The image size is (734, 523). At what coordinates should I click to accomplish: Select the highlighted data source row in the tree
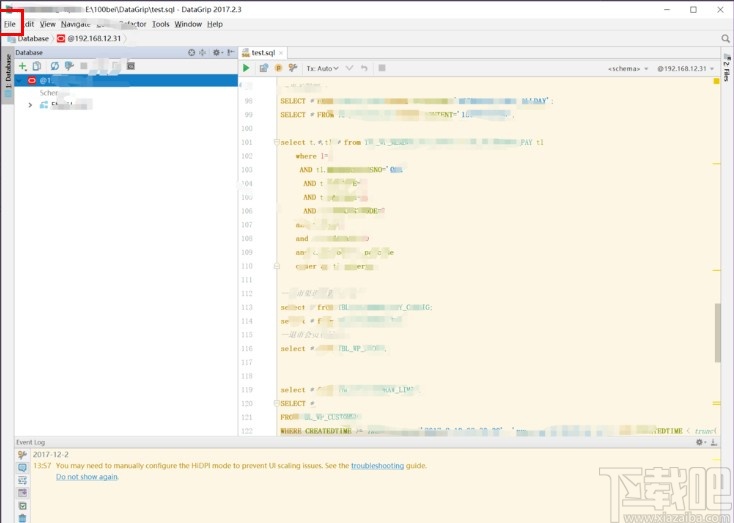tap(126, 81)
